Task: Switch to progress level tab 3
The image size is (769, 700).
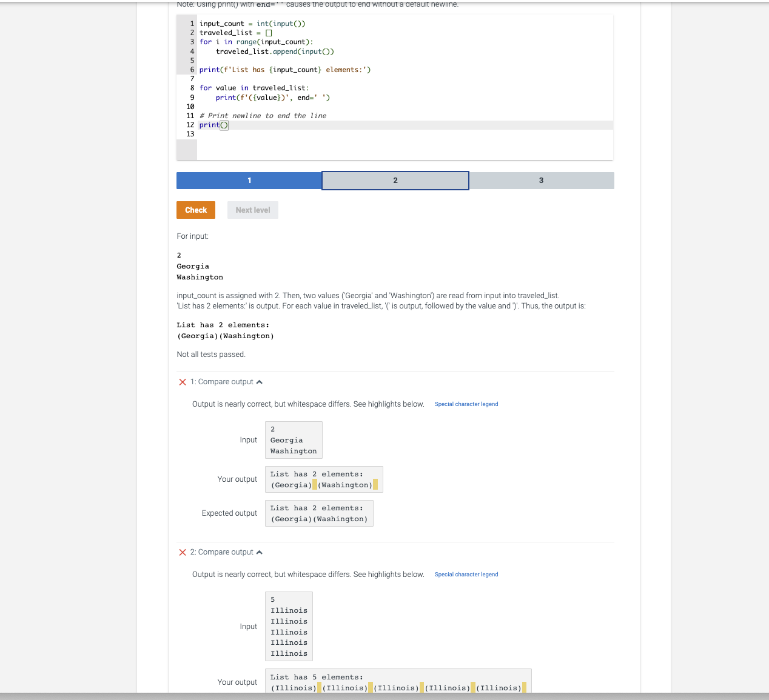Action: tap(541, 180)
